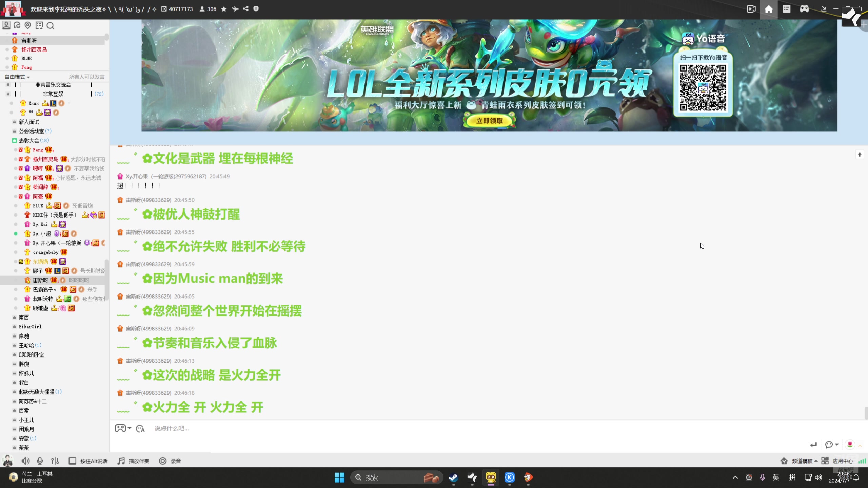Click the search magnifier icon in sidebar toolbar
The image size is (868, 488).
tap(51, 26)
